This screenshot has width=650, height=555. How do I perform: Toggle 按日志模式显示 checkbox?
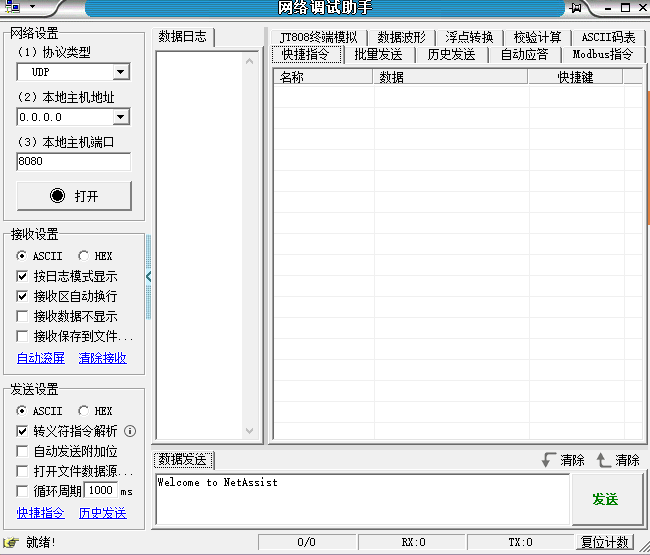click(x=22, y=276)
